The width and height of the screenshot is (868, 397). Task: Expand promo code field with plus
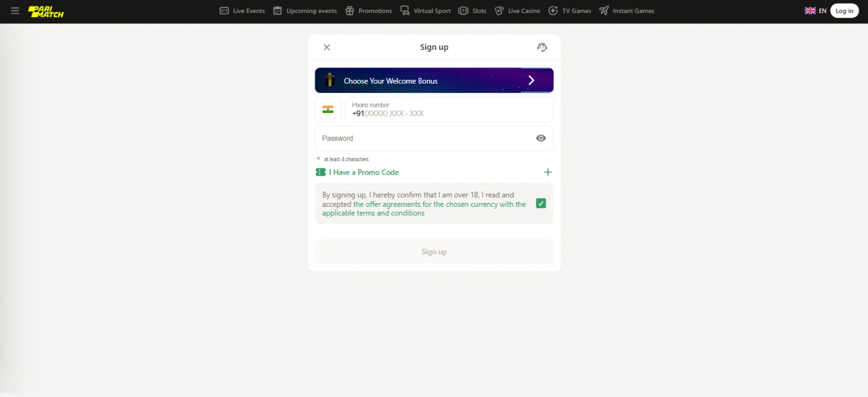coord(547,172)
